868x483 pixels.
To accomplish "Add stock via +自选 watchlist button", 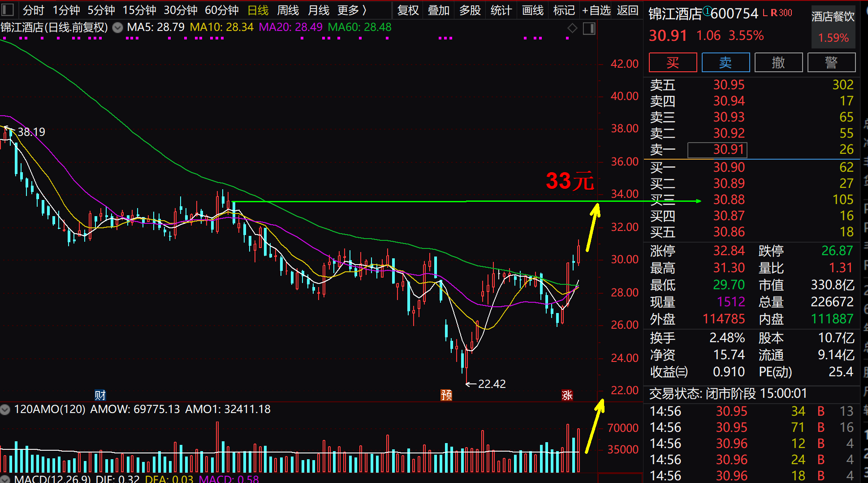I will (x=596, y=10).
